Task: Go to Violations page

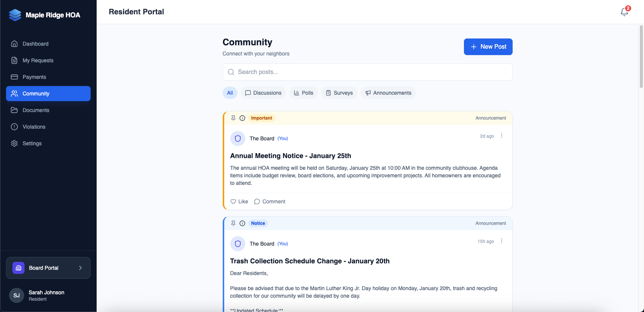Action: (48, 127)
